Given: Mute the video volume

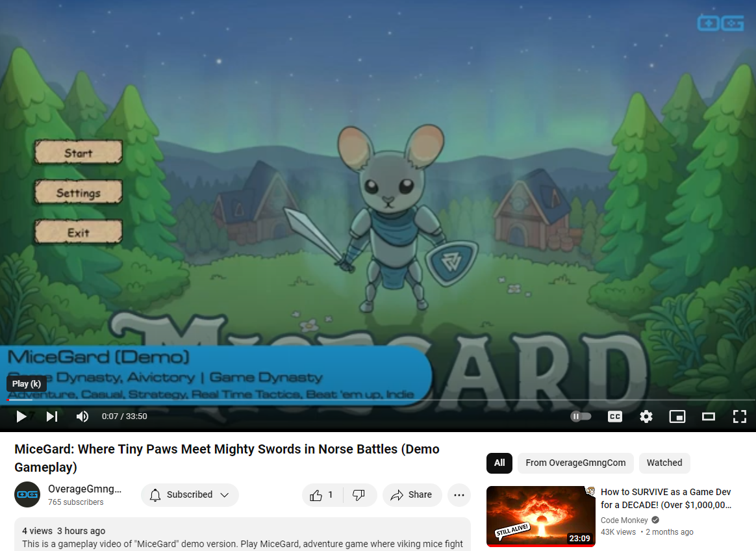Looking at the screenshot, I should click(x=82, y=416).
